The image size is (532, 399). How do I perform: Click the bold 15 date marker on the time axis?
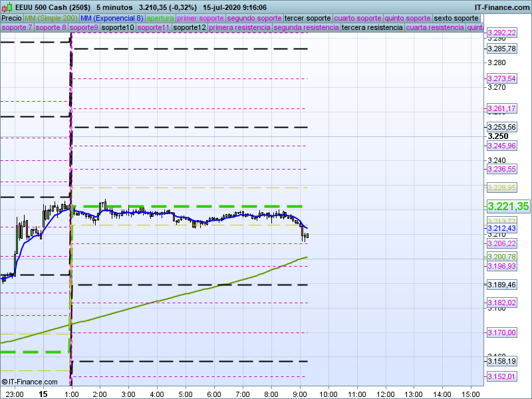pyautogui.click(x=43, y=394)
